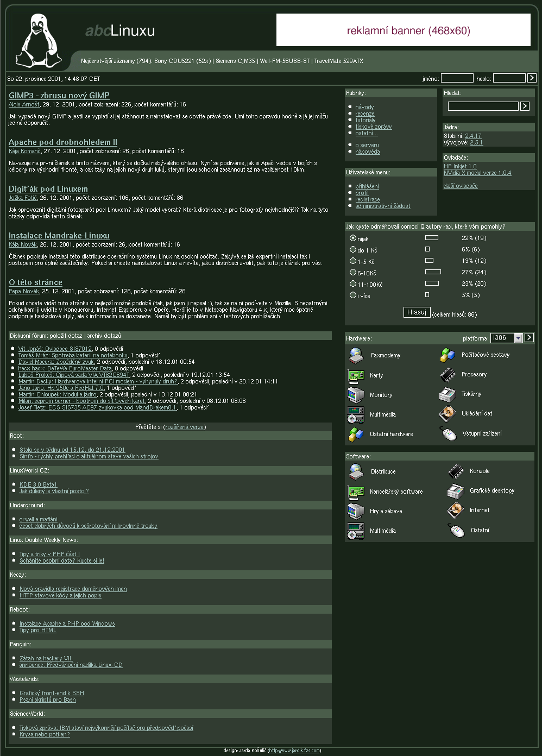Open 'Tipy pro HTML' link
Viewport: 542px width, 756px height.
[38, 630]
